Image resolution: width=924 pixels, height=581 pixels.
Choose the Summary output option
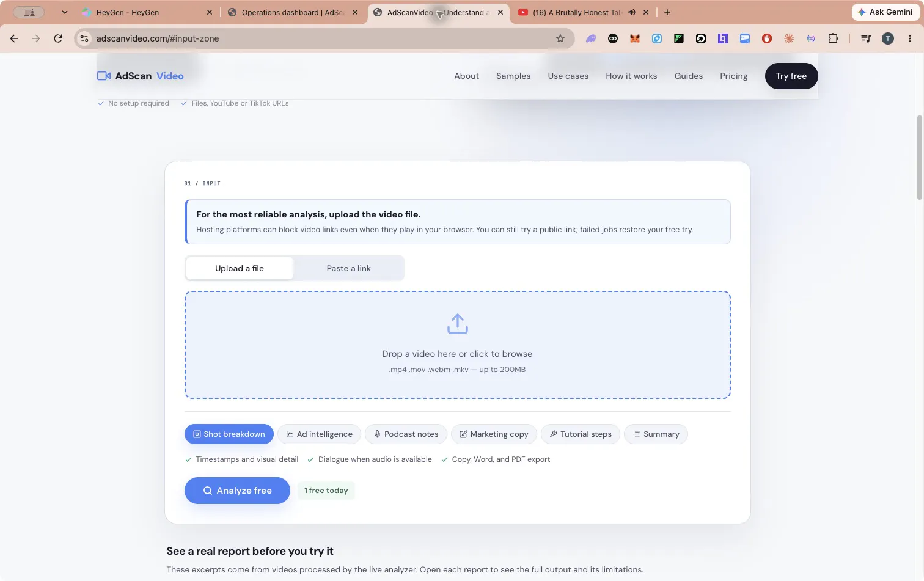tap(656, 434)
